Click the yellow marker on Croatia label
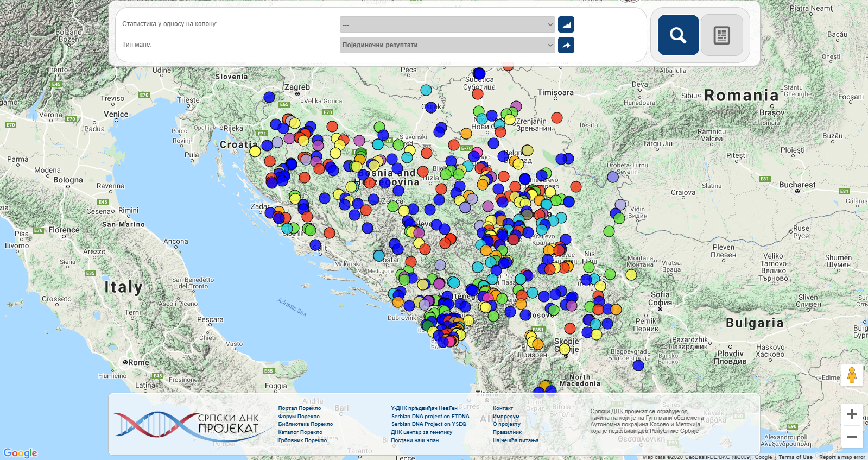 pos(255,151)
